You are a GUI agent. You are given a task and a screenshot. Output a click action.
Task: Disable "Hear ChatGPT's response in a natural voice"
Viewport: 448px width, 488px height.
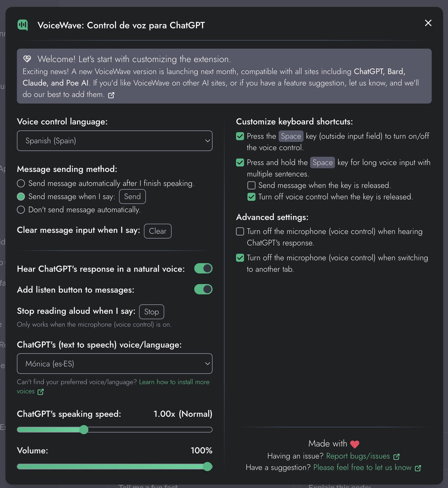(x=203, y=268)
